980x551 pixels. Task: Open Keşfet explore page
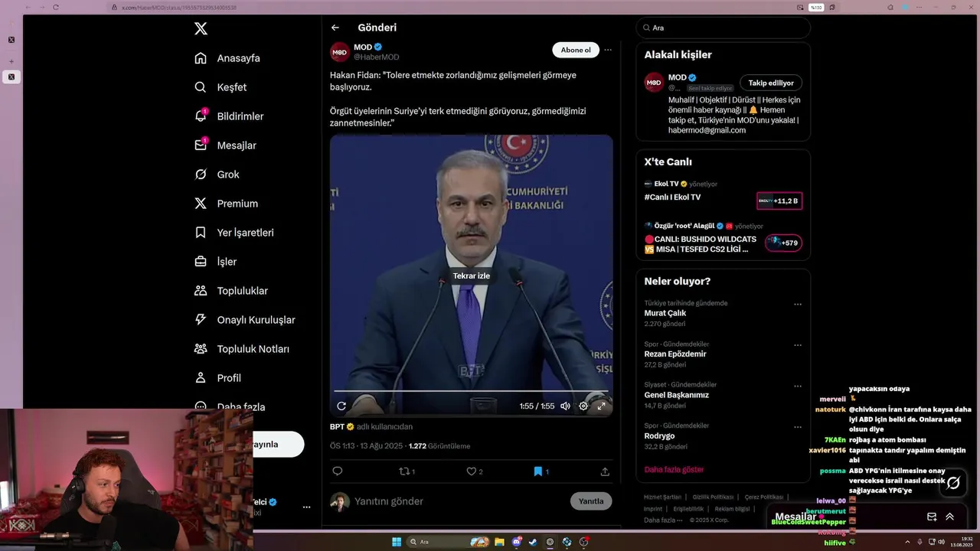click(x=220, y=87)
